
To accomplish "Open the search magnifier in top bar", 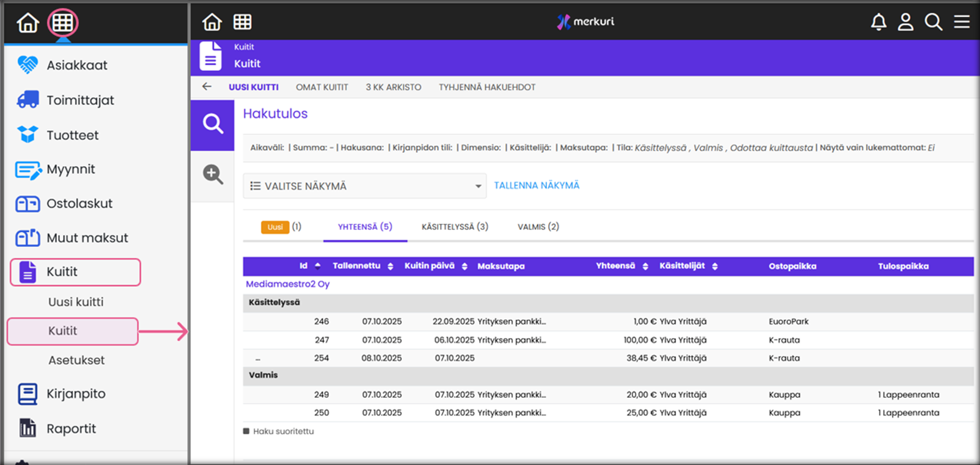I will (x=933, y=22).
